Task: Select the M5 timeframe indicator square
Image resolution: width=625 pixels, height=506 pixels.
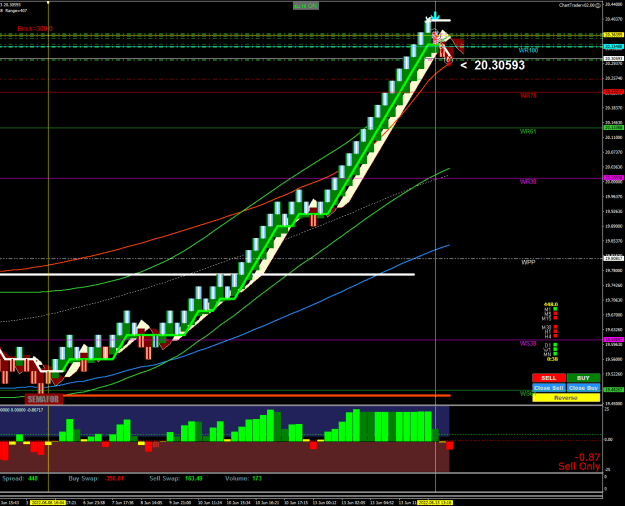Action: click(x=555, y=314)
